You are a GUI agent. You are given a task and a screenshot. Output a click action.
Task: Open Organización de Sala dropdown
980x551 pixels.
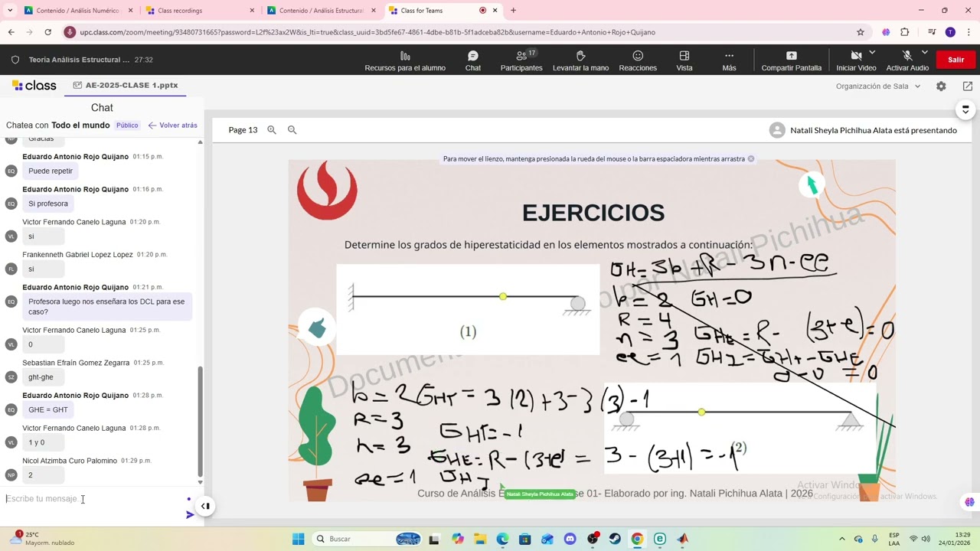point(878,86)
